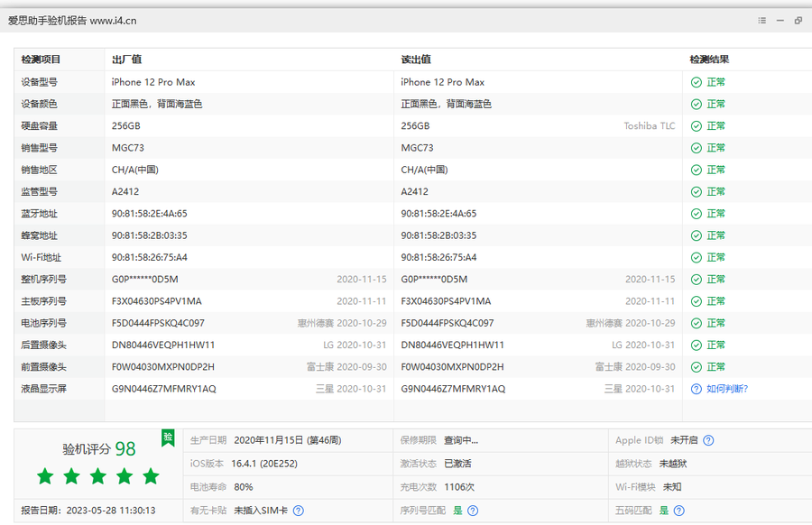Screen dimensions: 812x525
Task: Click the 出厂值 column header
Action: (x=127, y=60)
